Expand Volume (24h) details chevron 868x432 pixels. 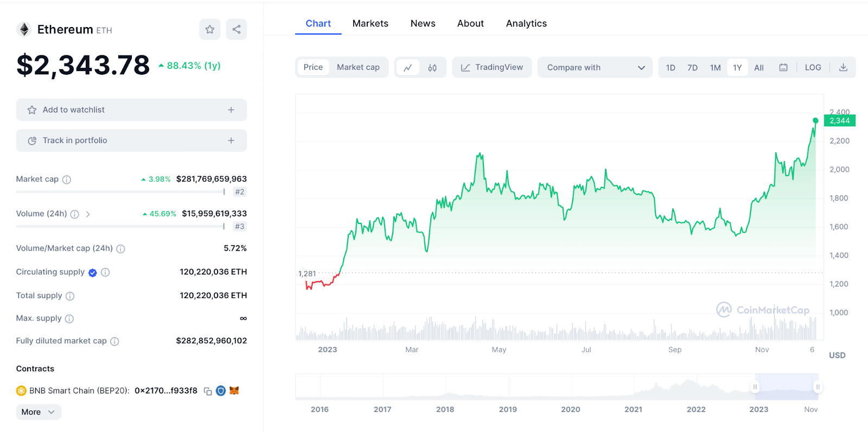pos(88,214)
